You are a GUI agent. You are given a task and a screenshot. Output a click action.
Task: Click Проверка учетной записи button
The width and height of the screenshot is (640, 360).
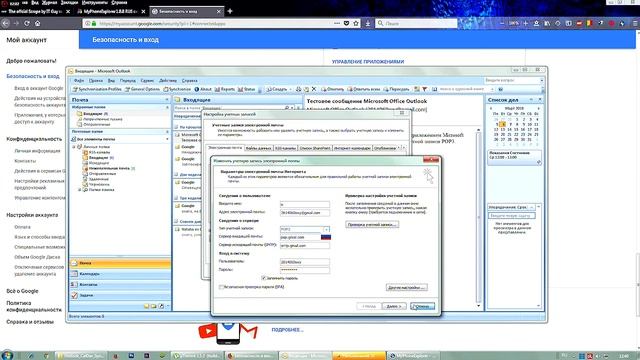[x=372, y=224]
